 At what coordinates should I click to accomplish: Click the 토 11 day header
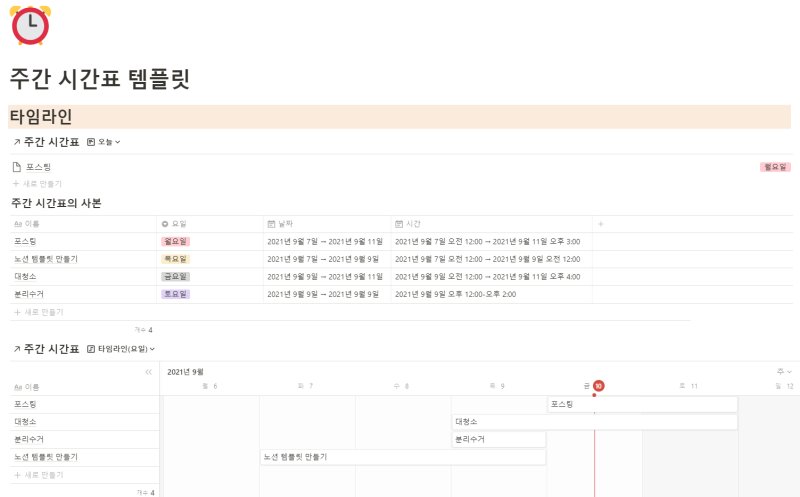point(688,386)
